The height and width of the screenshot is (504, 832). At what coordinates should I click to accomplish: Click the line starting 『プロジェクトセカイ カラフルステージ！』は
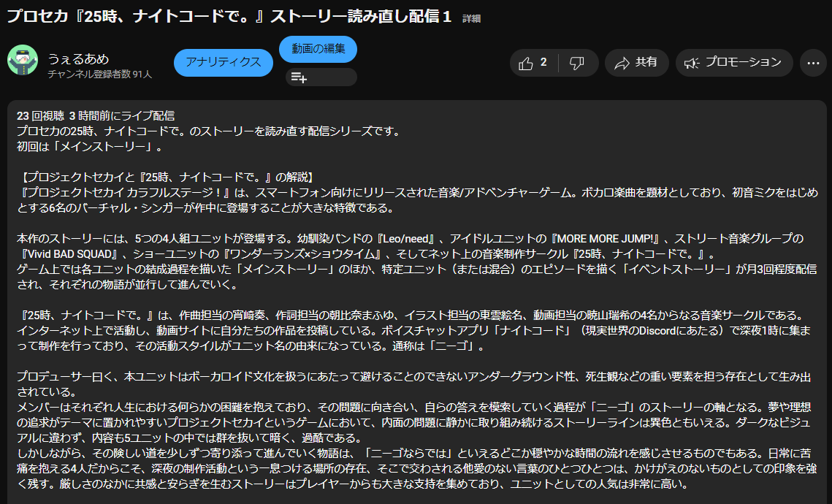[417, 193]
